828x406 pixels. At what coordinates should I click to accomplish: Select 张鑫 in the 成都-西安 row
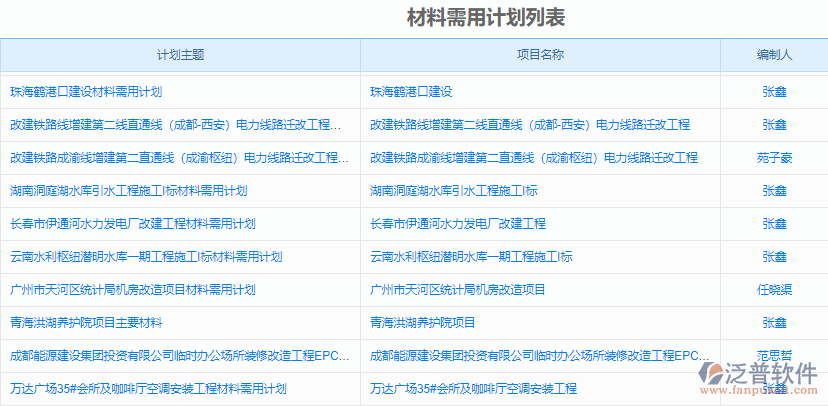point(774,125)
